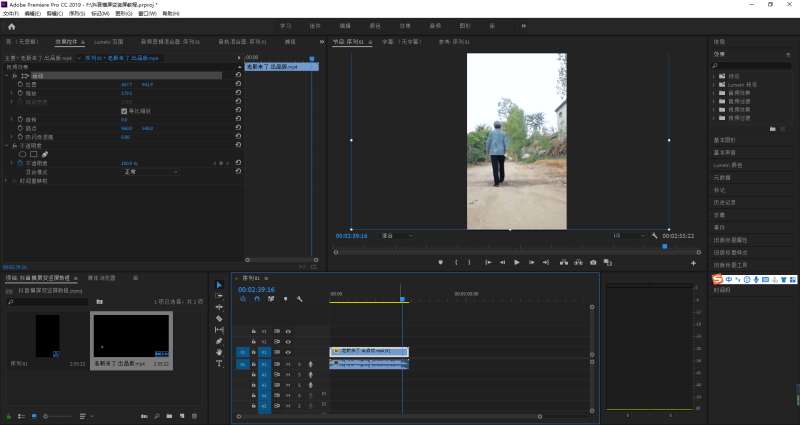The width and height of the screenshot is (800, 425).
Task: Open the 混合模式 blend mode dropdown
Action: [150, 171]
